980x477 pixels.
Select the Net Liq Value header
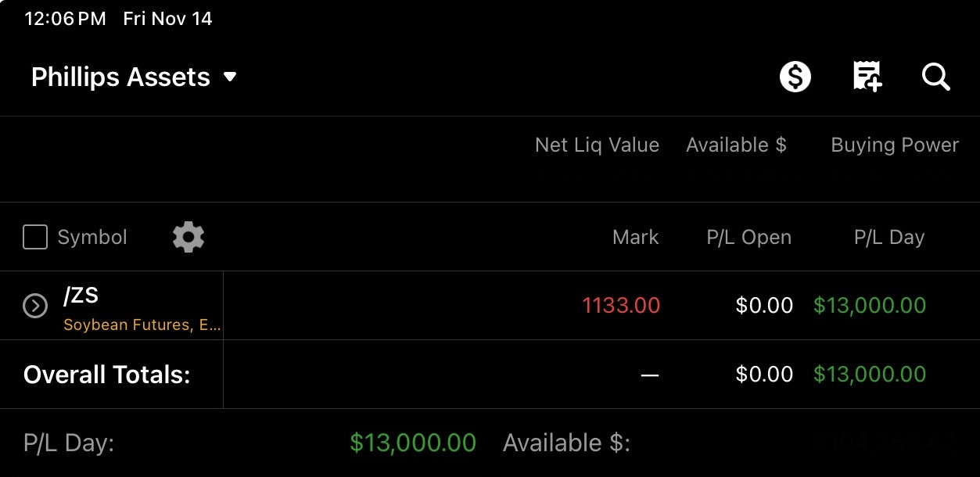[x=597, y=145]
